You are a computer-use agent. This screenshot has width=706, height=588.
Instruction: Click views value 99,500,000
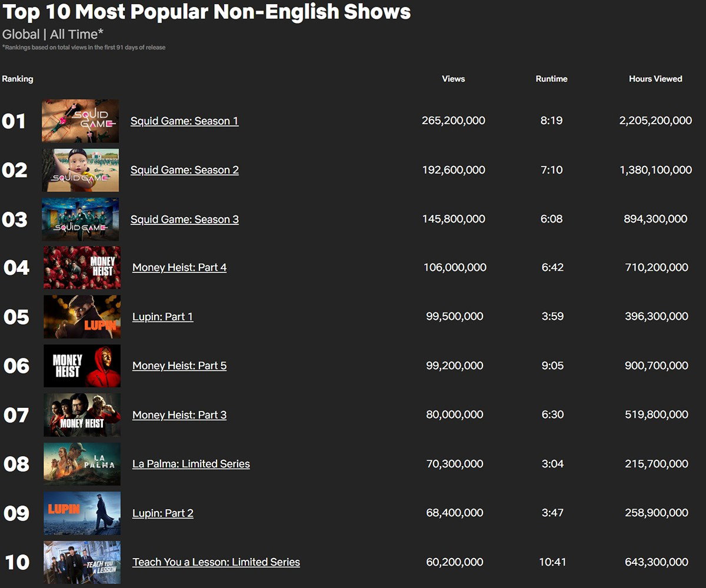(455, 317)
